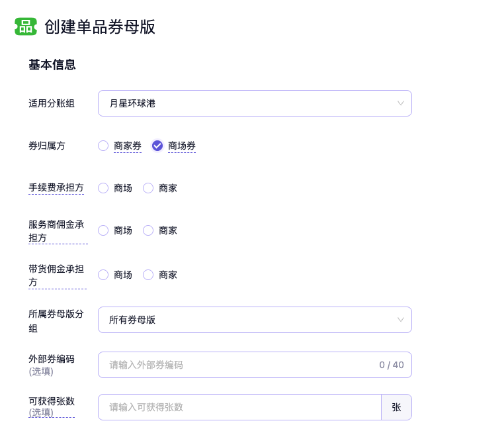Click the 带货佣金承担方 underlined label
This screenshot has width=504, height=433.
pos(56,275)
